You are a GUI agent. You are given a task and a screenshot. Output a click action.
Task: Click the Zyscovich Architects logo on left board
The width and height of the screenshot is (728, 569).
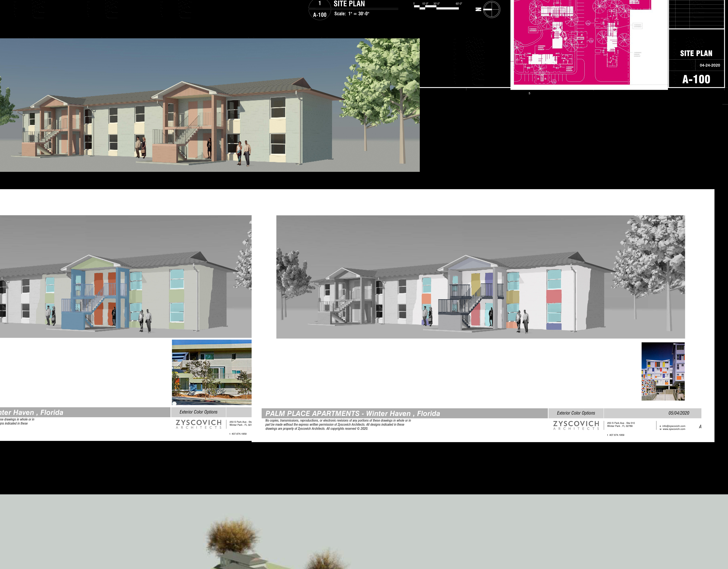[199, 424]
